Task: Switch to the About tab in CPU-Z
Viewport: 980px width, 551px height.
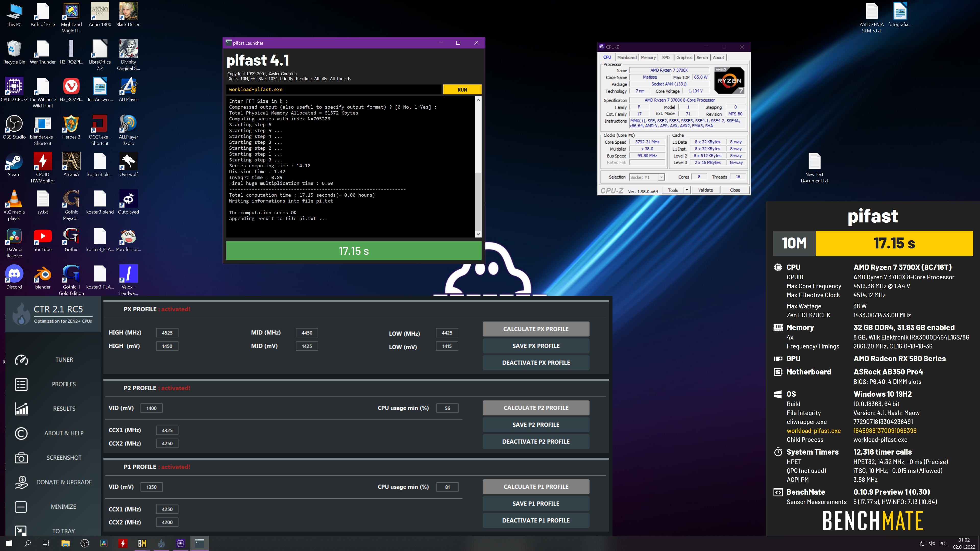Action: tap(718, 57)
